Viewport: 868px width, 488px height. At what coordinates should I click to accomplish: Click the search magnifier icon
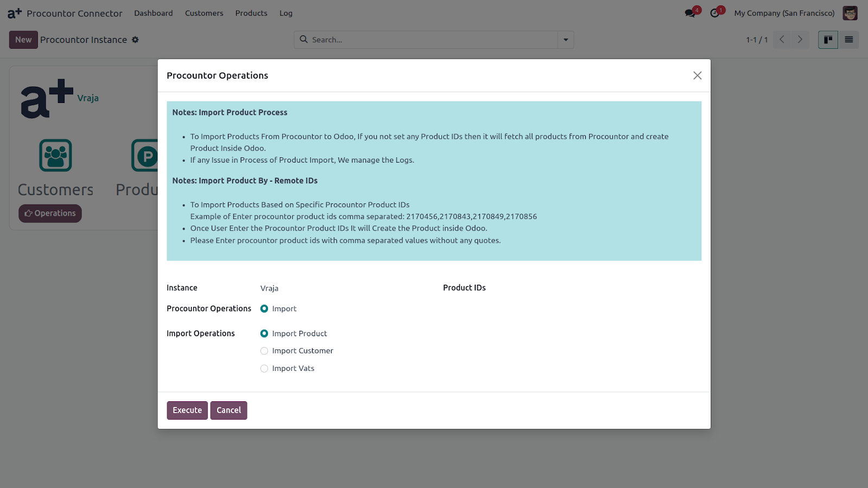304,40
